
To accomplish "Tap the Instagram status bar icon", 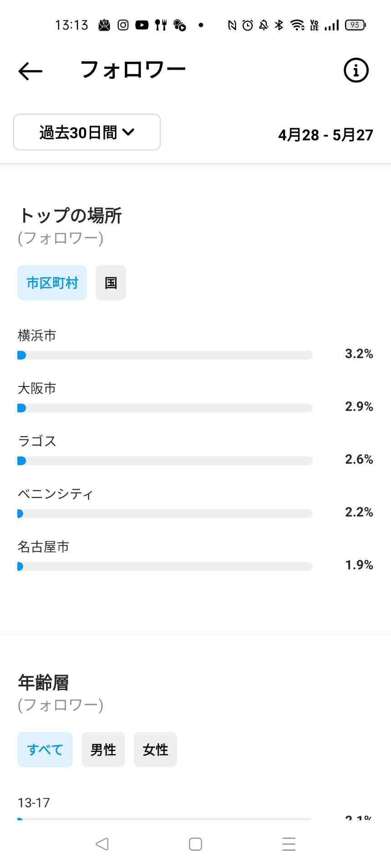I will pyautogui.click(x=123, y=25).
